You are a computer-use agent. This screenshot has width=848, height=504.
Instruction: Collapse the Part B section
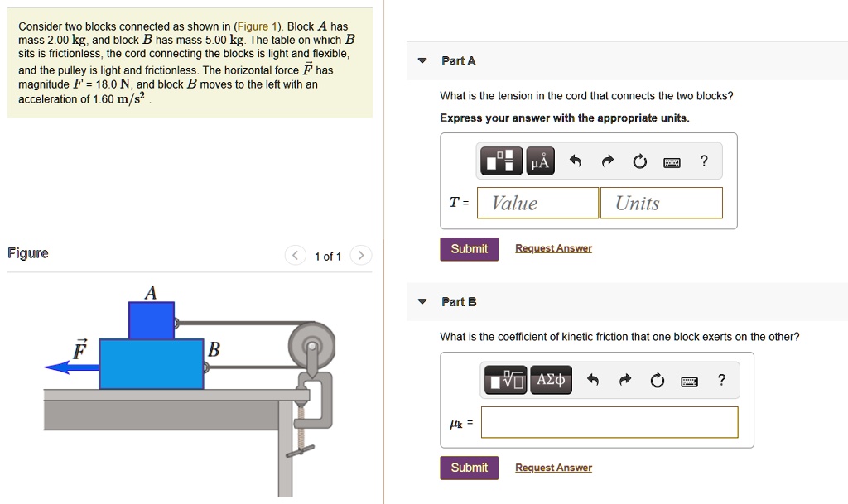coord(422,301)
